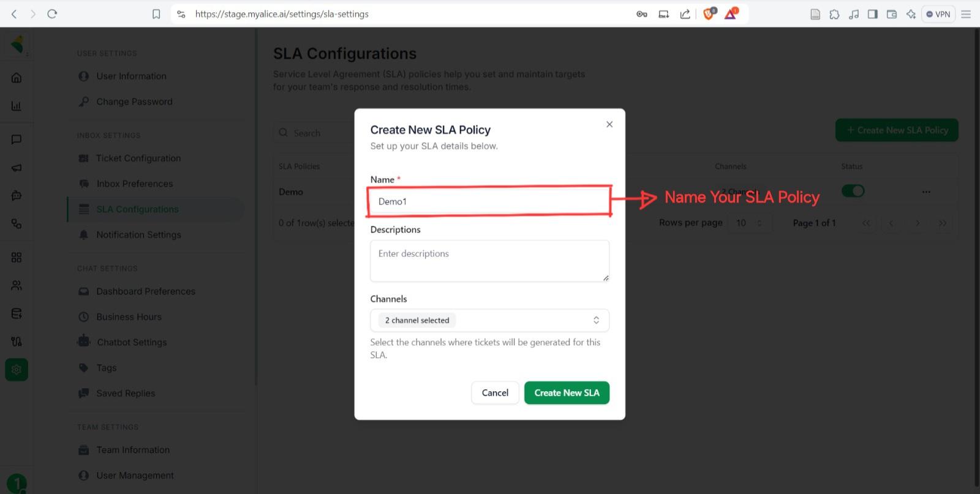This screenshot has width=980, height=494.
Task: Open the chatbot icon in left rail
Action: (17, 196)
